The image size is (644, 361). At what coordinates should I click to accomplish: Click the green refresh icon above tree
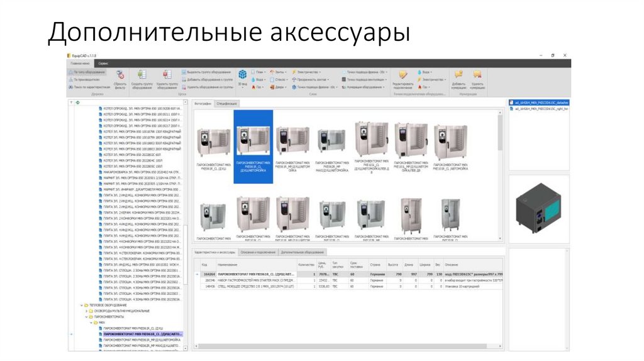(x=77, y=103)
